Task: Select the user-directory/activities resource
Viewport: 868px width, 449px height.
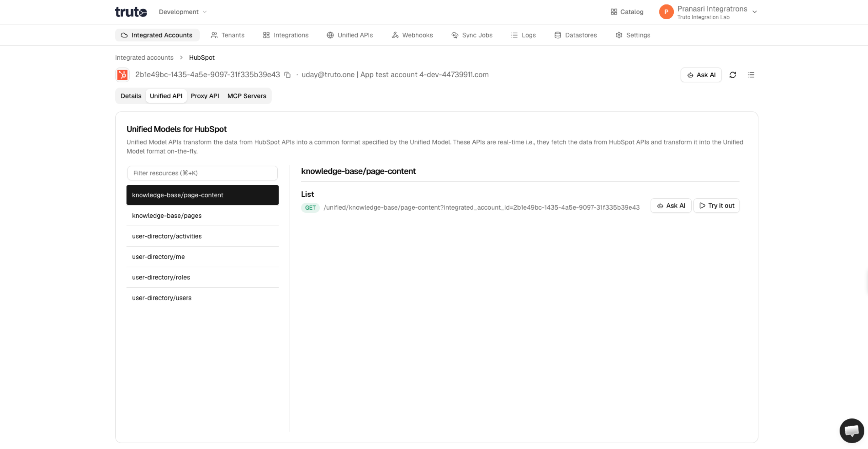Action: [x=202, y=236]
